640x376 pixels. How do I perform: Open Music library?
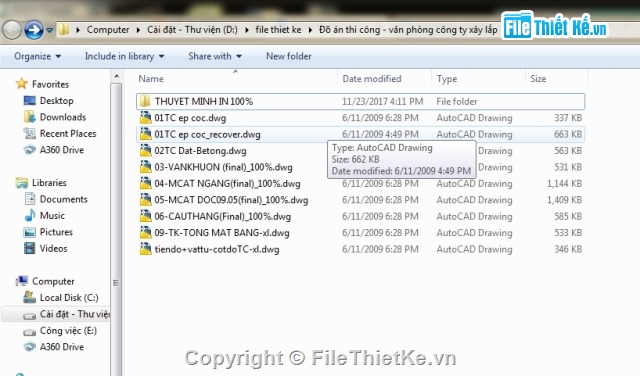(52, 216)
